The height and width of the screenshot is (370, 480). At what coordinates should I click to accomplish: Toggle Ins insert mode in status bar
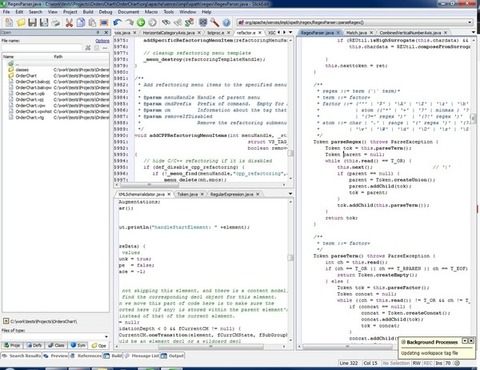click(439, 363)
